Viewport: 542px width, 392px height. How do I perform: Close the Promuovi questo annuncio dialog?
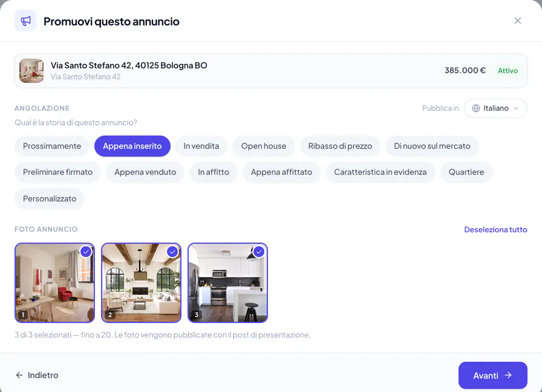(x=517, y=21)
